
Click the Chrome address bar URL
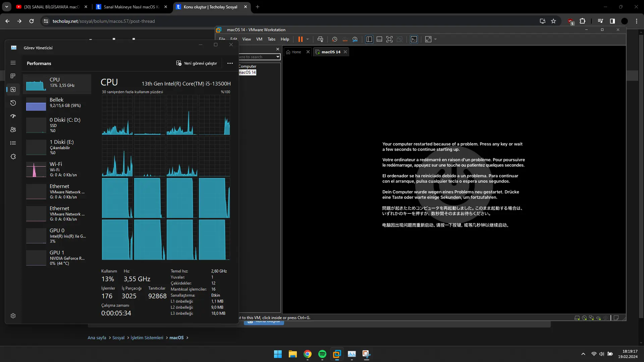[x=104, y=21]
